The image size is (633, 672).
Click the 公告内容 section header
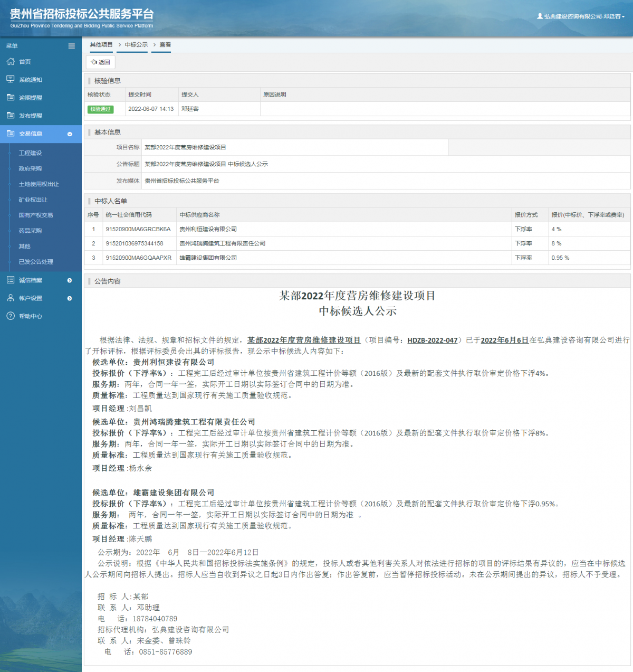coord(108,281)
